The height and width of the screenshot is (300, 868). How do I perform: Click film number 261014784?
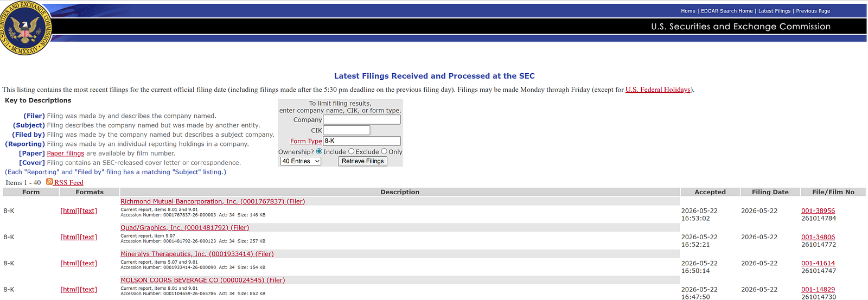point(819,219)
